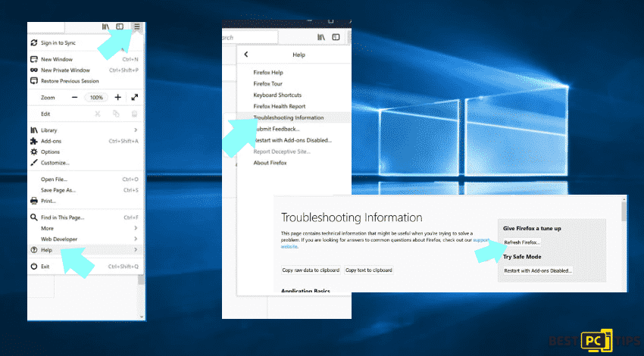Expand the More submenu arrow
Viewport: 644px width, 356px height.
point(136,228)
